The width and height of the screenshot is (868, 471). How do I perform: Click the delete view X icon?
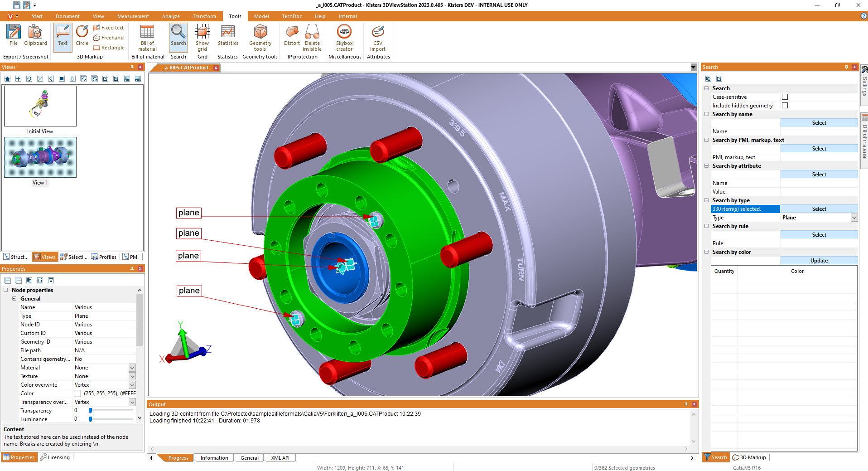click(40, 79)
